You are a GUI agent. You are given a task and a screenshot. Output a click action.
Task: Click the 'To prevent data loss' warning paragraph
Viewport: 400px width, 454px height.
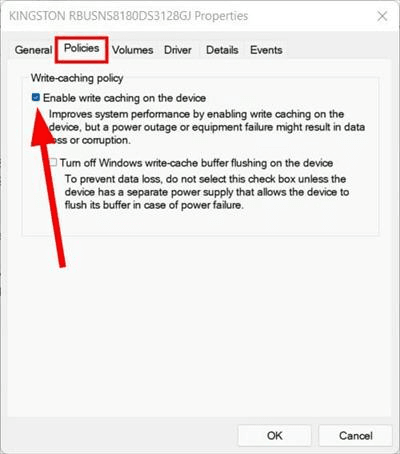coord(207,192)
